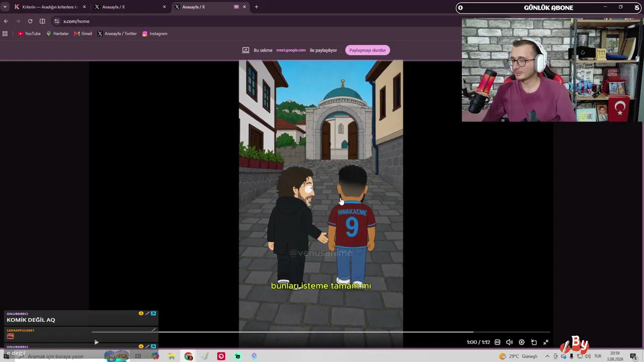Open the YouTube bookmark

(x=29, y=34)
